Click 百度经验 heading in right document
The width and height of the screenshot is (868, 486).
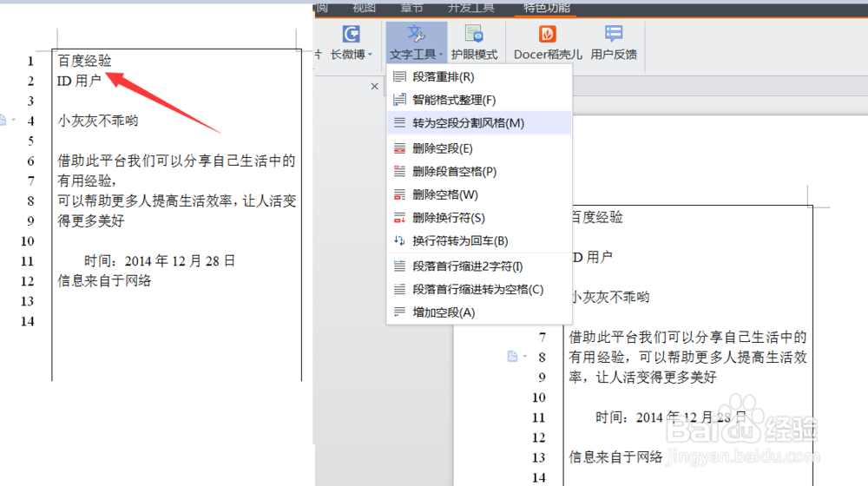tap(597, 217)
